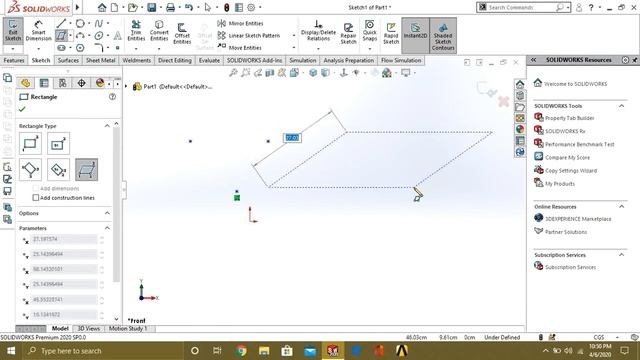640x360 pixels.
Task: Click Mirror Entities
Action: [240, 23]
